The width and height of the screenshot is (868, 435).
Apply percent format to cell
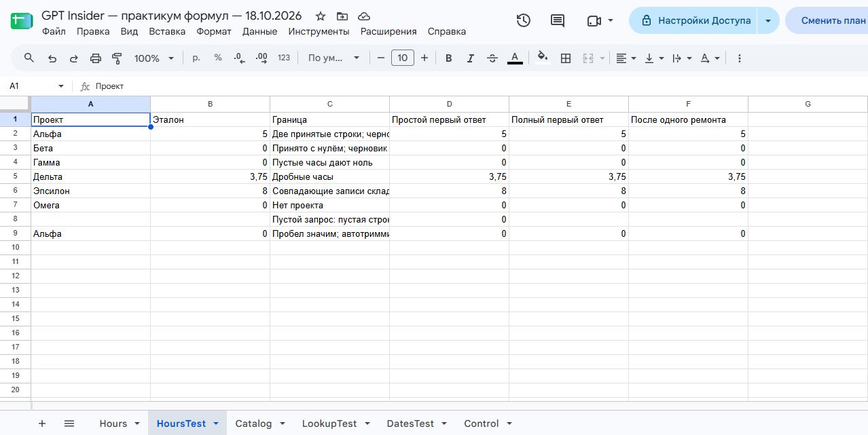pyautogui.click(x=218, y=58)
